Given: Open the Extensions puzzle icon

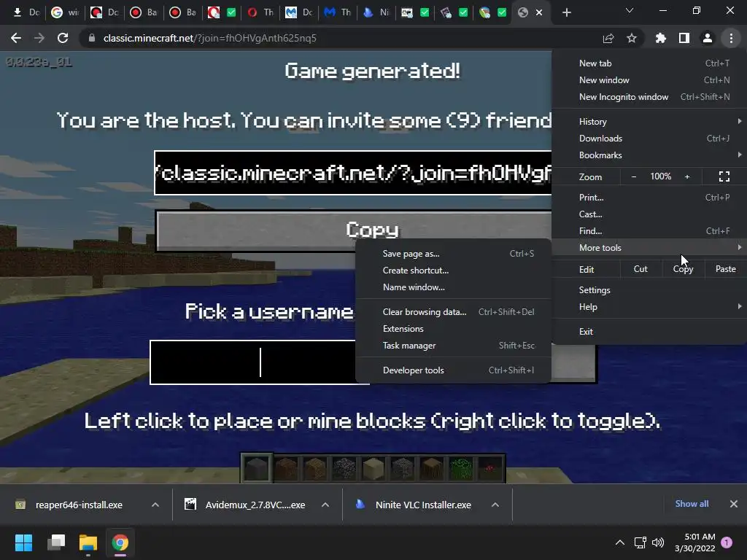Looking at the screenshot, I should pyautogui.click(x=661, y=38).
